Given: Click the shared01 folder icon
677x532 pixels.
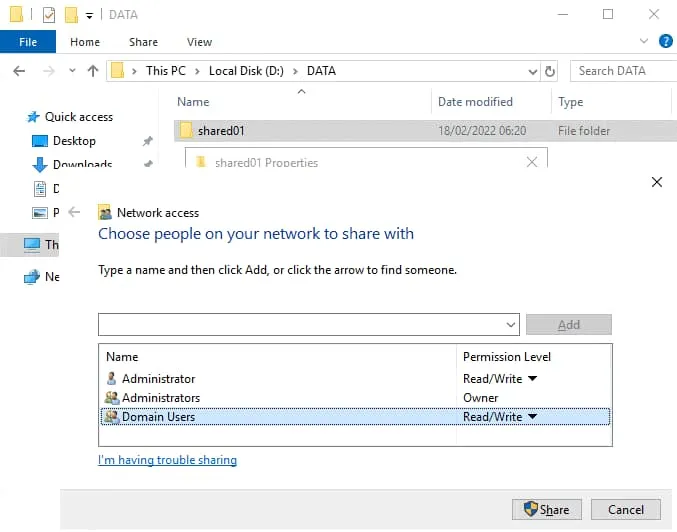Looking at the screenshot, I should point(186,131).
